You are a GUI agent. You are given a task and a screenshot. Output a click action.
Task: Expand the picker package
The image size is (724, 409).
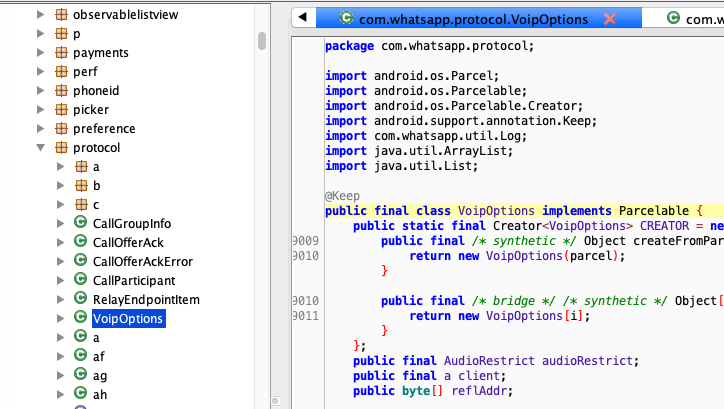point(41,109)
